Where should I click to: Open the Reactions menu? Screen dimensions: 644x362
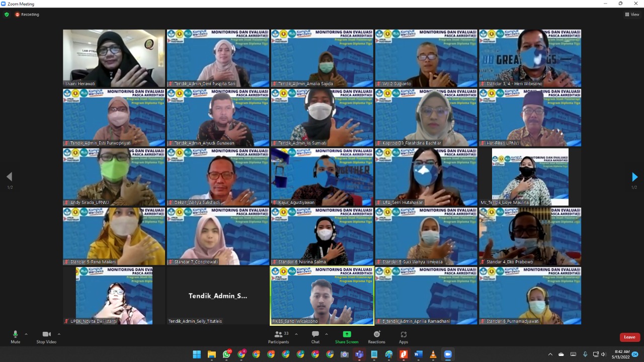tap(376, 336)
